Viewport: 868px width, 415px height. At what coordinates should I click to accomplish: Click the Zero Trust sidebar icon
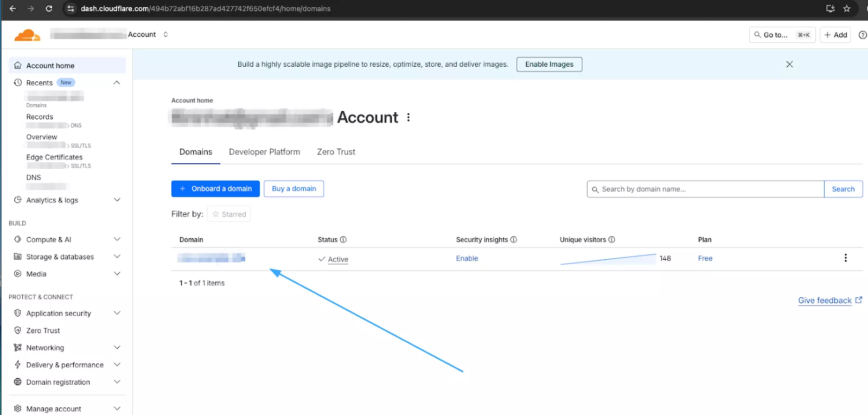(x=18, y=330)
